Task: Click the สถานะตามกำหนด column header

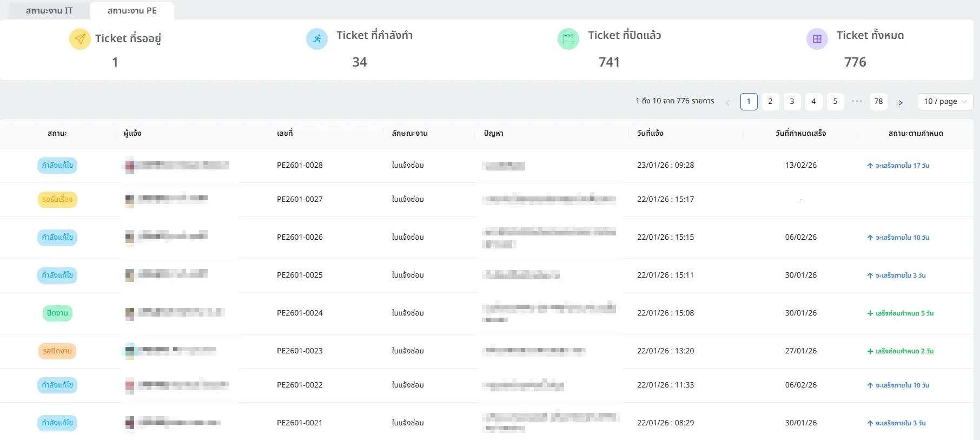Action: pos(915,133)
